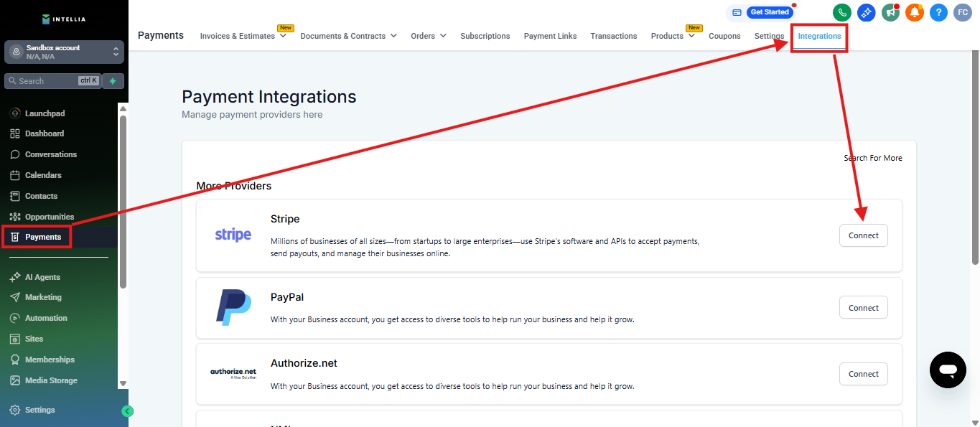Open the notifications bell icon
980x427 pixels.
[914, 12]
